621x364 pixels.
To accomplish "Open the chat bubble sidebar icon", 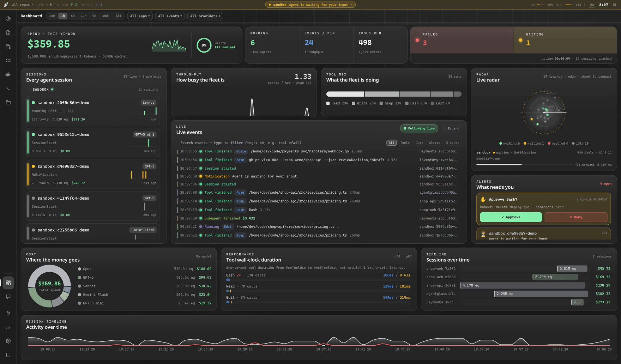I will click(x=8, y=297).
